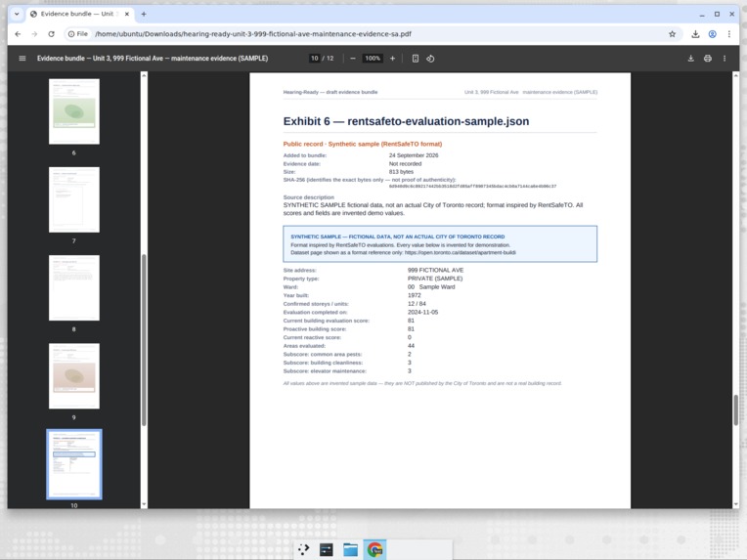Screen dimensions: 747x560
Task: Open the file manager from the taskbar
Action: 350,549
